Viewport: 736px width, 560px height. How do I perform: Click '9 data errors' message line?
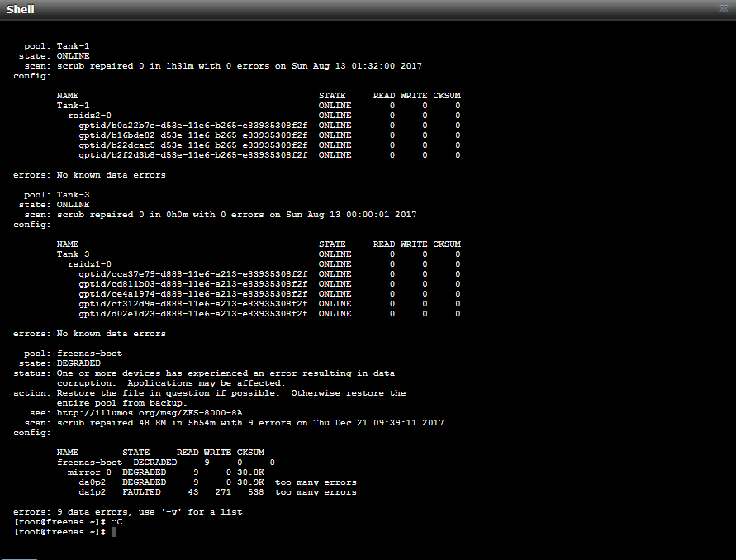(x=128, y=512)
